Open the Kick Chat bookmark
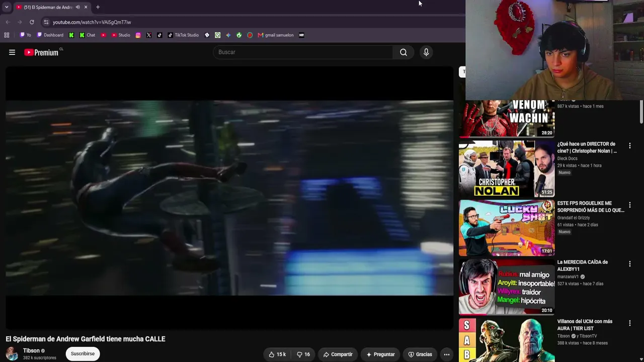Screen dimensions: 644x362 tap(88, 35)
